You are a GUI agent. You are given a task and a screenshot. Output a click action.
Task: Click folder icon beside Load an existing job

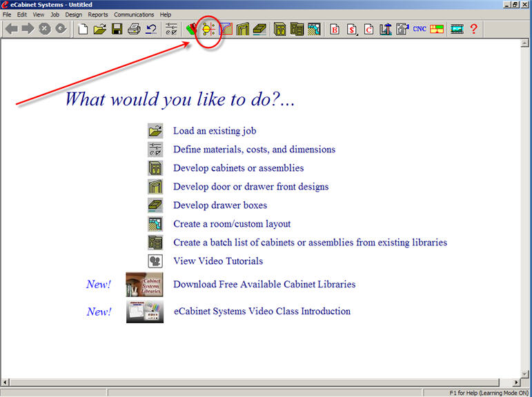pos(155,131)
